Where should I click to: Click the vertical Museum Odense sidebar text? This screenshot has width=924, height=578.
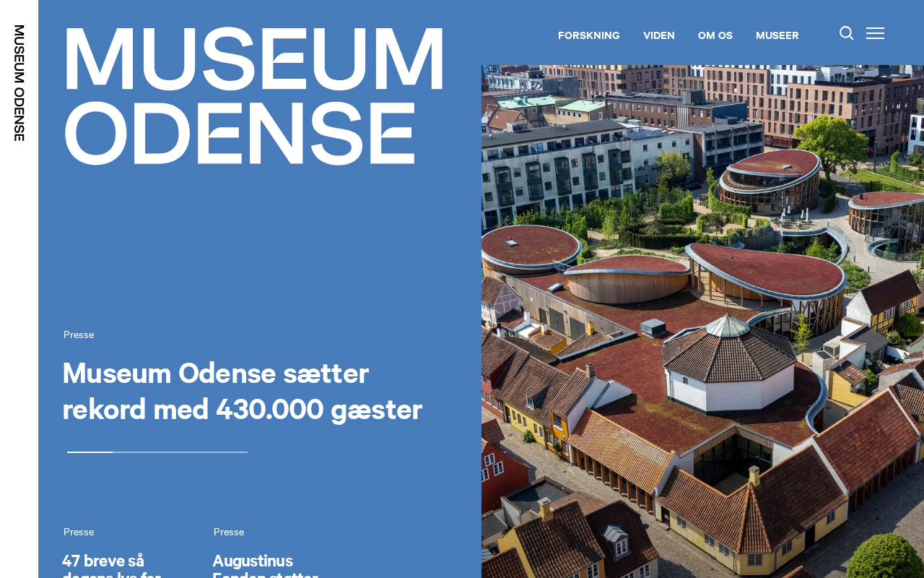[x=19, y=83]
